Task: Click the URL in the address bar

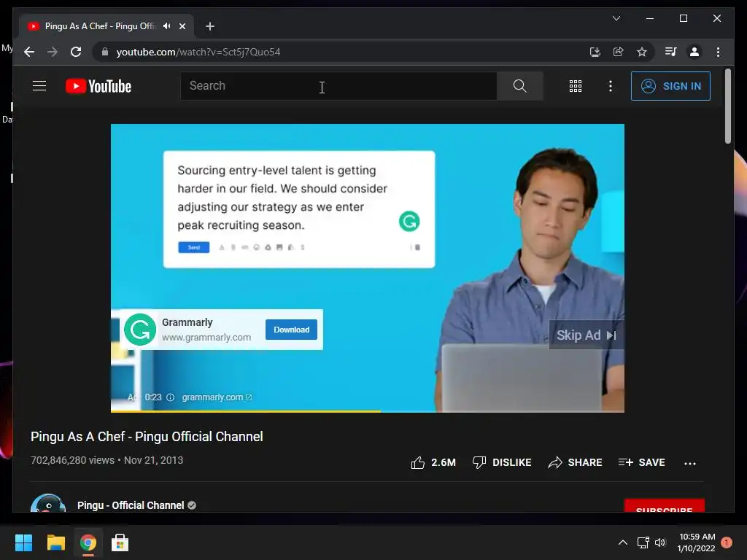Action: (x=198, y=52)
